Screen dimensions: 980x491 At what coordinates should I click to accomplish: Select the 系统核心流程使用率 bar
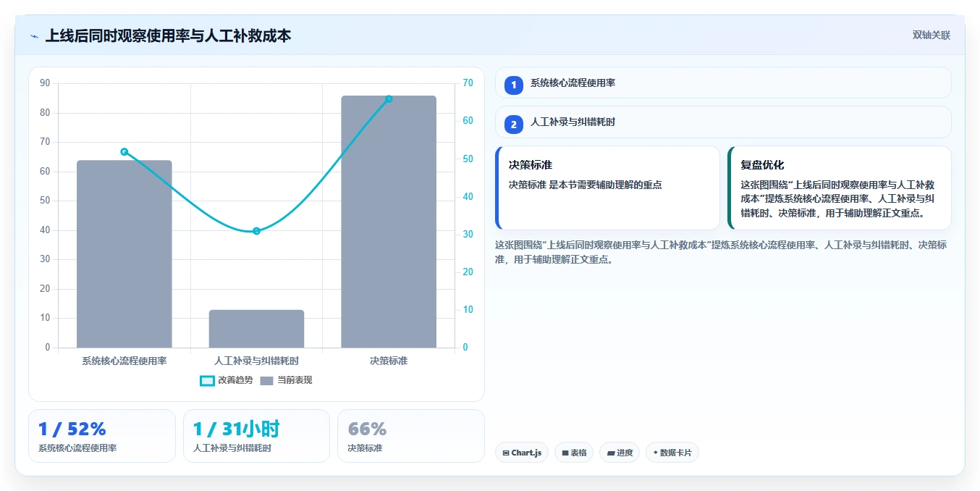(124, 254)
